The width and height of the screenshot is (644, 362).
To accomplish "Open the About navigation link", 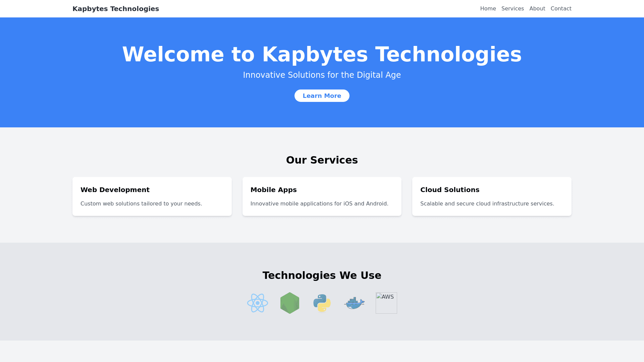I will click(x=537, y=9).
